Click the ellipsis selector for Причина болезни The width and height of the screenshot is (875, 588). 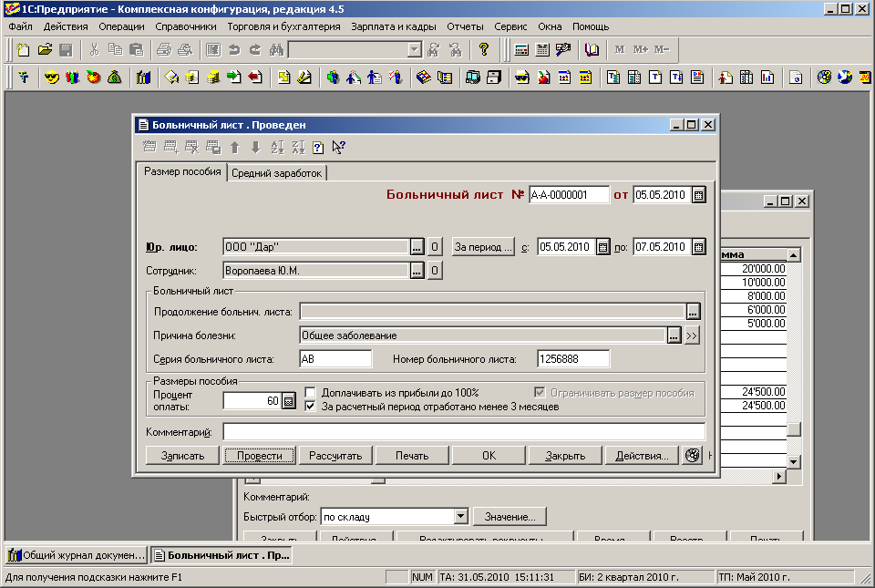[674, 335]
